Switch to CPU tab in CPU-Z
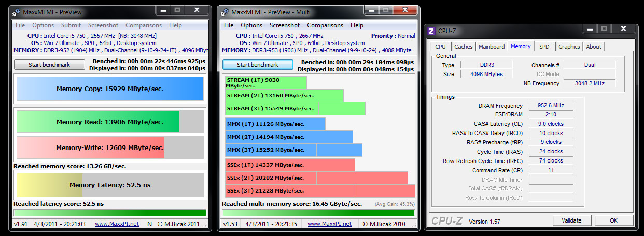 [x=441, y=47]
